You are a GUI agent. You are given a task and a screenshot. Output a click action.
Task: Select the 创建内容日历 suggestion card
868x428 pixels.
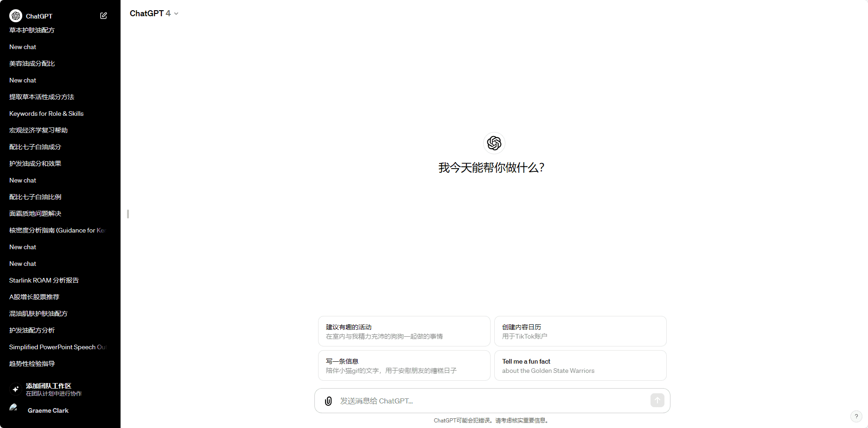coord(581,331)
